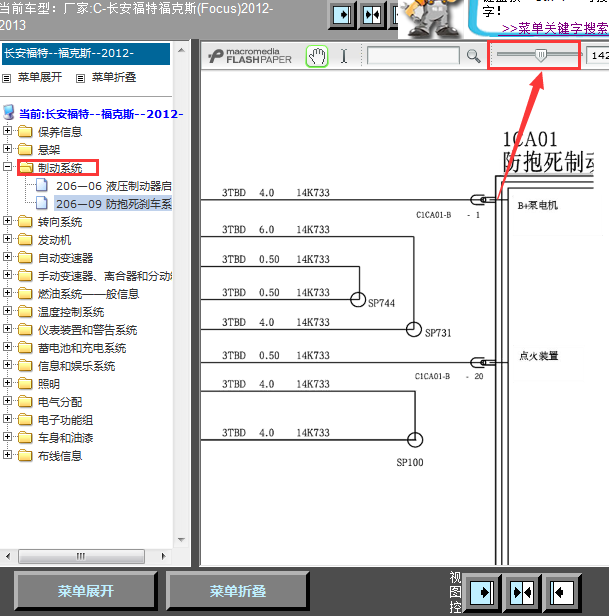This screenshot has width=609, height=616.
Task: Click splice label SP100 in the diagram
Action: click(410, 462)
